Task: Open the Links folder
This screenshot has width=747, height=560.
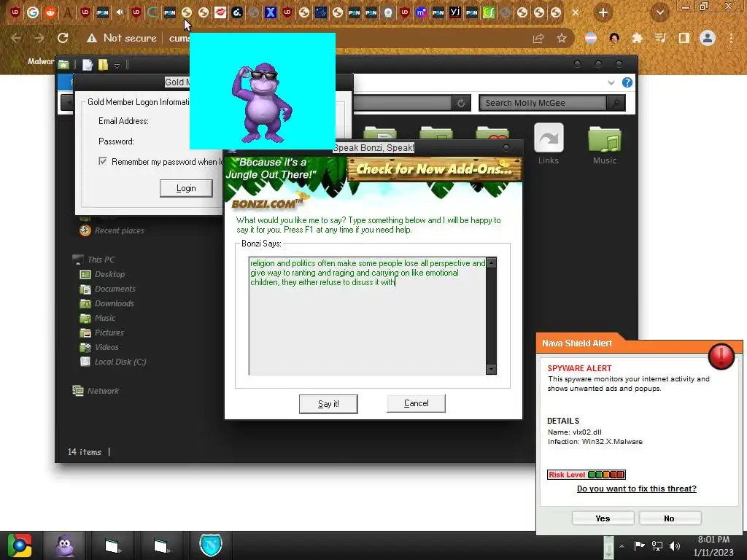Action: 549,144
